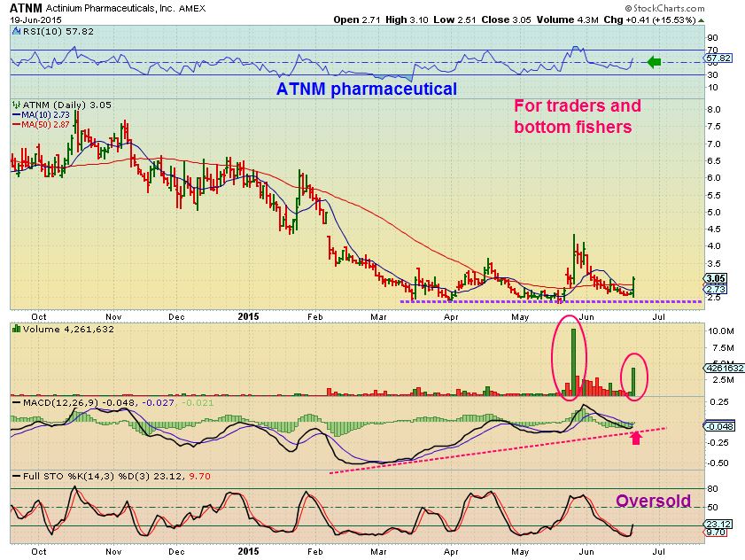This screenshot has width=745, height=560.
Task: Click the -0.50 MACD axis label
Action: (718, 463)
